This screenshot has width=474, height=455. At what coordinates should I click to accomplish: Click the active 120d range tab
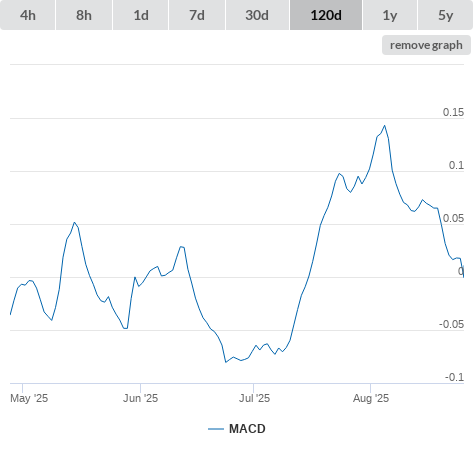(326, 15)
